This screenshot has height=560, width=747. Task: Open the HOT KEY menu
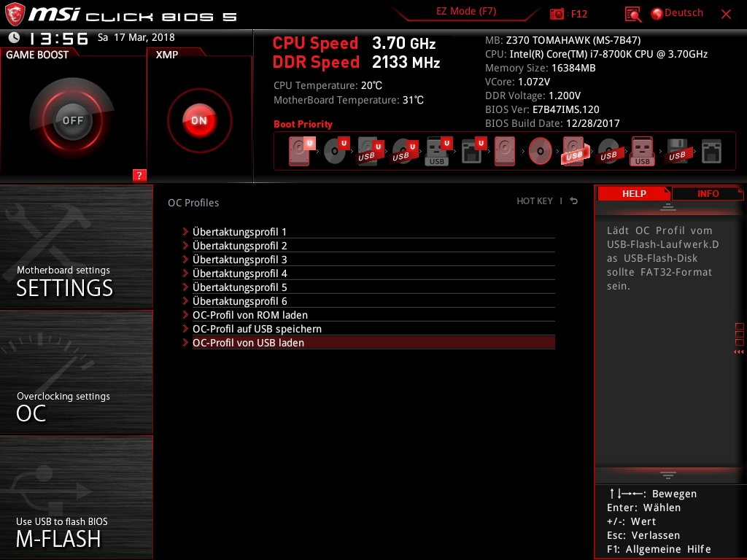(534, 201)
